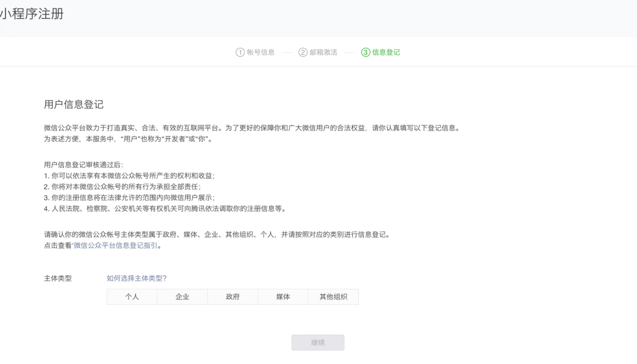Go to the 帐号信息 step label
637x364 pixels.
(x=261, y=52)
